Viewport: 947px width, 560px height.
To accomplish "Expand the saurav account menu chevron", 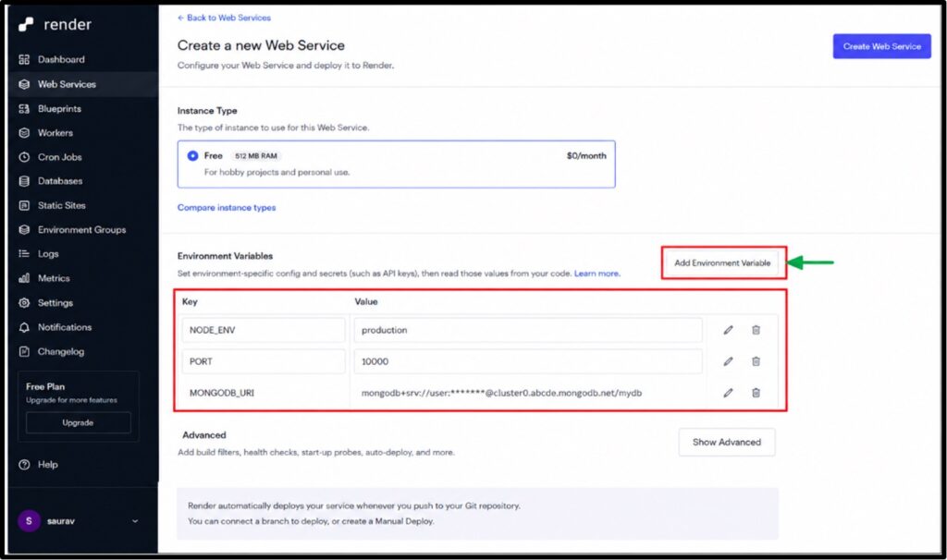I will [135, 521].
